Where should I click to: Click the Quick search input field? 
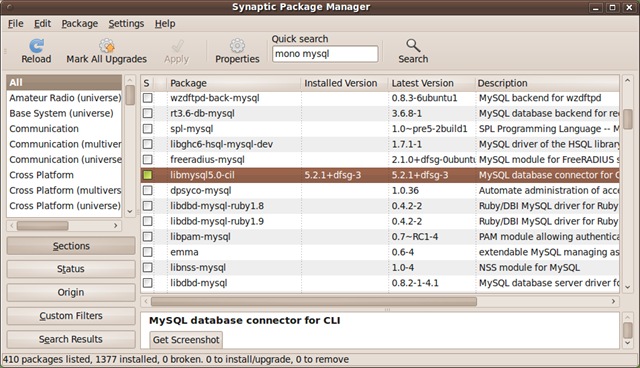325,54
